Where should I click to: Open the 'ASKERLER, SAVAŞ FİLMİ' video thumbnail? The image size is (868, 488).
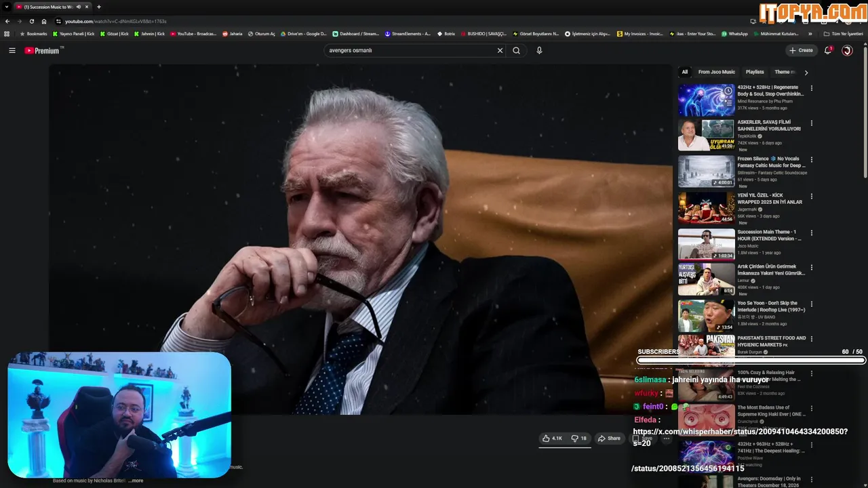click(706, 135)
